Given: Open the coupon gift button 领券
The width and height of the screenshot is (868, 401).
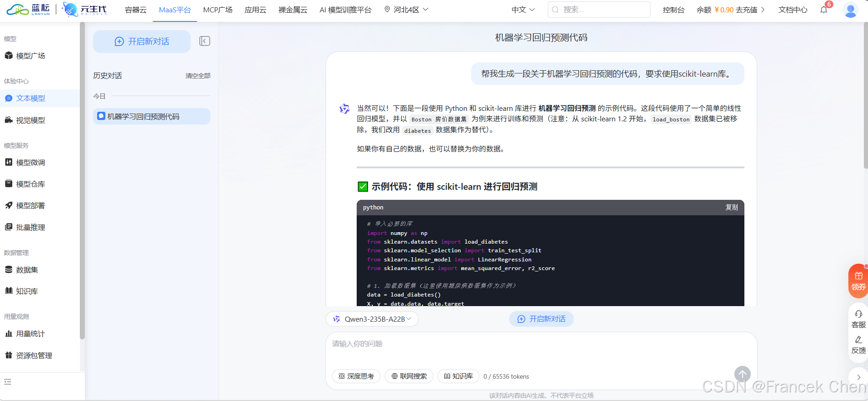Looking at the screenshot, I should coord(858,281).
